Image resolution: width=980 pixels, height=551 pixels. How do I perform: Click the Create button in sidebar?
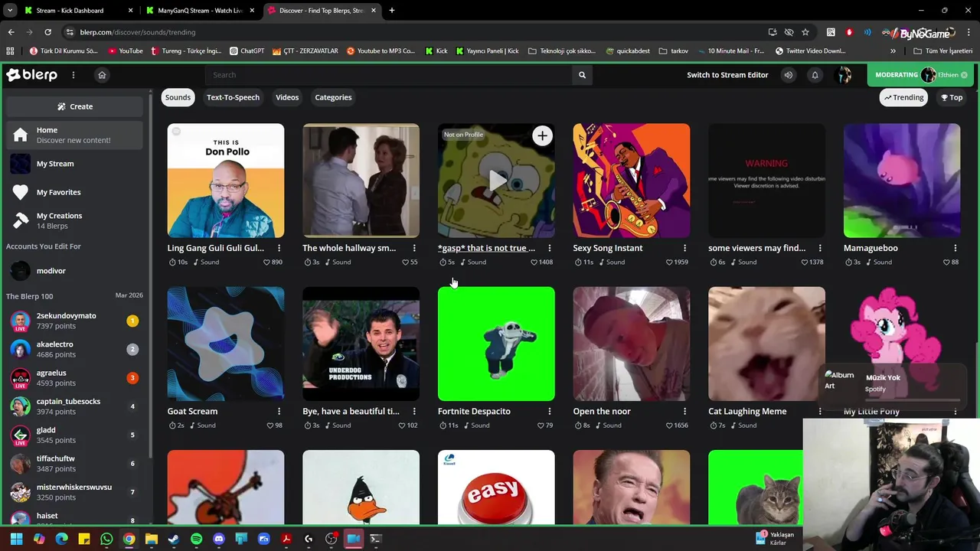coord(74,106)
